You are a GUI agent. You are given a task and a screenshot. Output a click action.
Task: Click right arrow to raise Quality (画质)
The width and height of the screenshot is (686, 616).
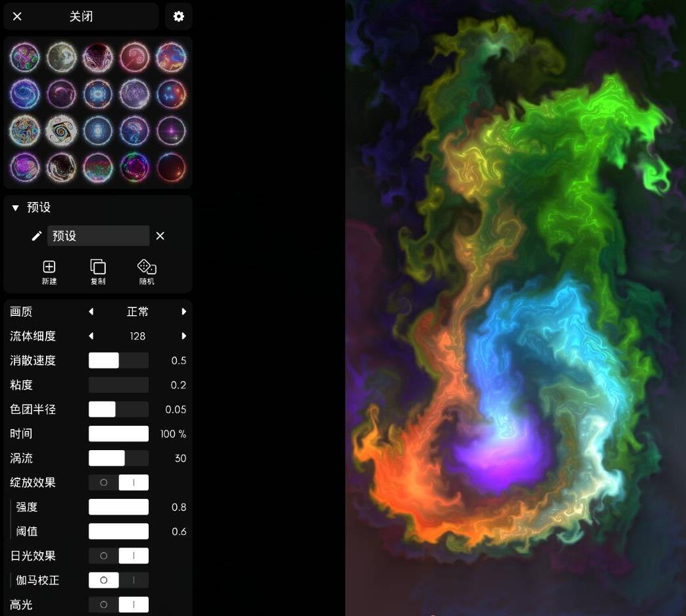(x=184, y=311)
